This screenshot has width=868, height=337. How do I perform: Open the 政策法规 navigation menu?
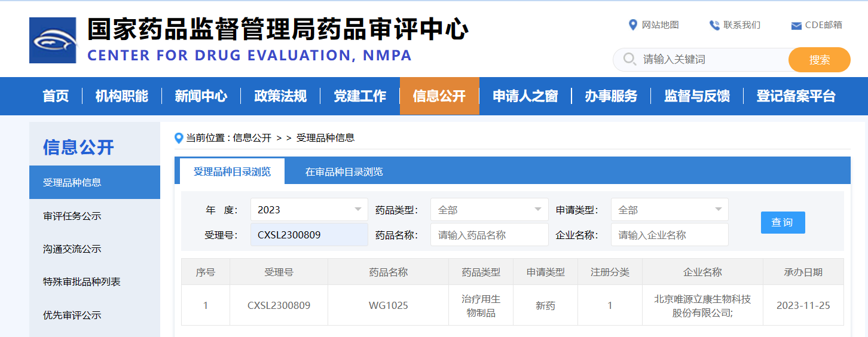pyautogui.click(x=280, y=96)
